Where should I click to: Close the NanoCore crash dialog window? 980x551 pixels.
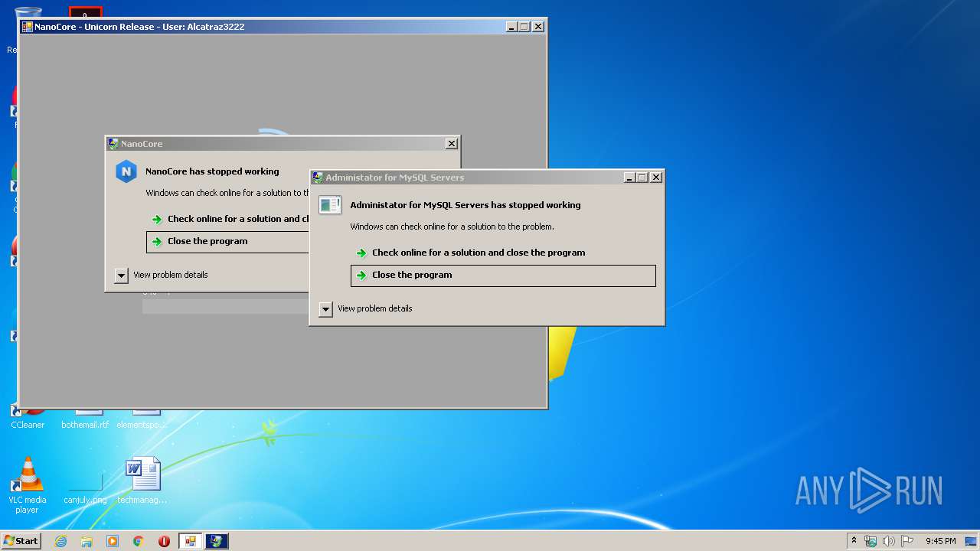point(452,144)
